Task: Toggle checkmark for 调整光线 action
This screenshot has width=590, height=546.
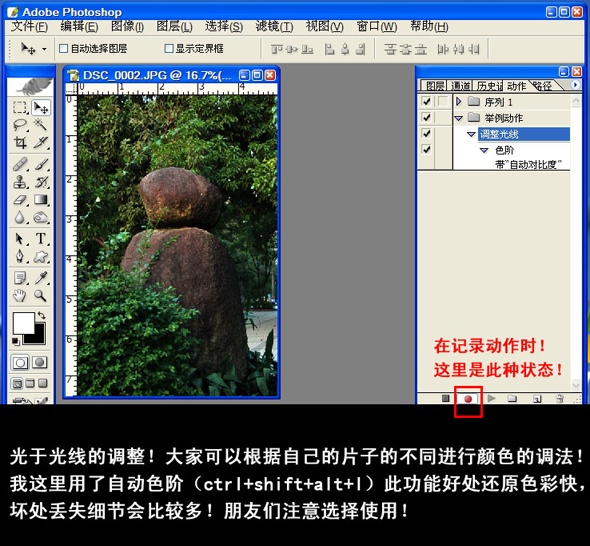Action: [x=426, y=134]
